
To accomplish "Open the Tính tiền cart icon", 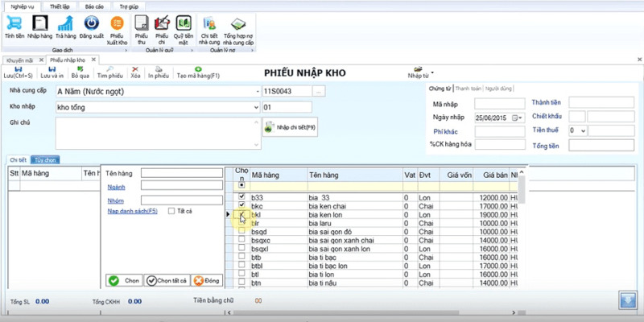I will tap(14, 23).
